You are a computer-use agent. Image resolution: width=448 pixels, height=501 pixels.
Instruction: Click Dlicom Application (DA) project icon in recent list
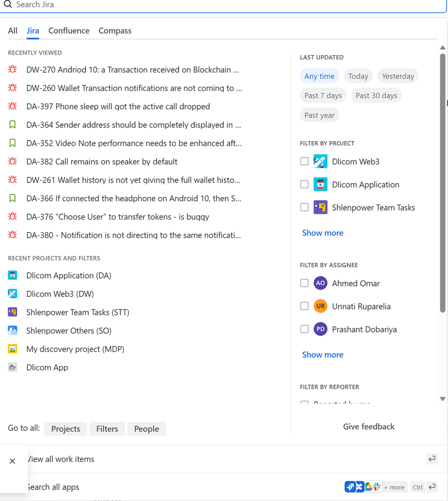point(13,275)
